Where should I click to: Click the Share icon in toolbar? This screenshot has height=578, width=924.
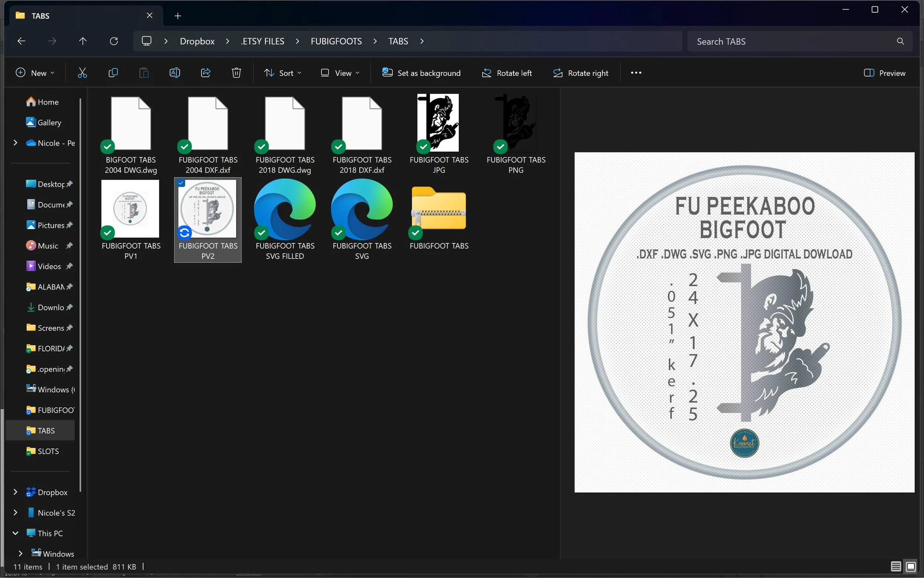coord(205,72)
